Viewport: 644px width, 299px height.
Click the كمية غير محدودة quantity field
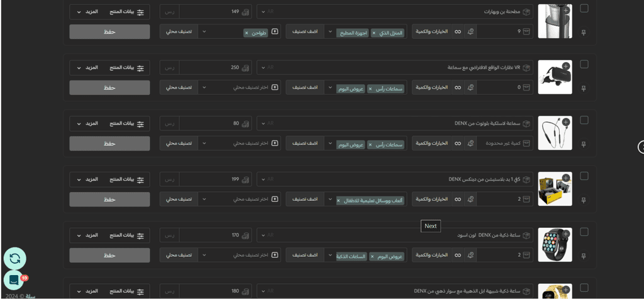(505, 143)
